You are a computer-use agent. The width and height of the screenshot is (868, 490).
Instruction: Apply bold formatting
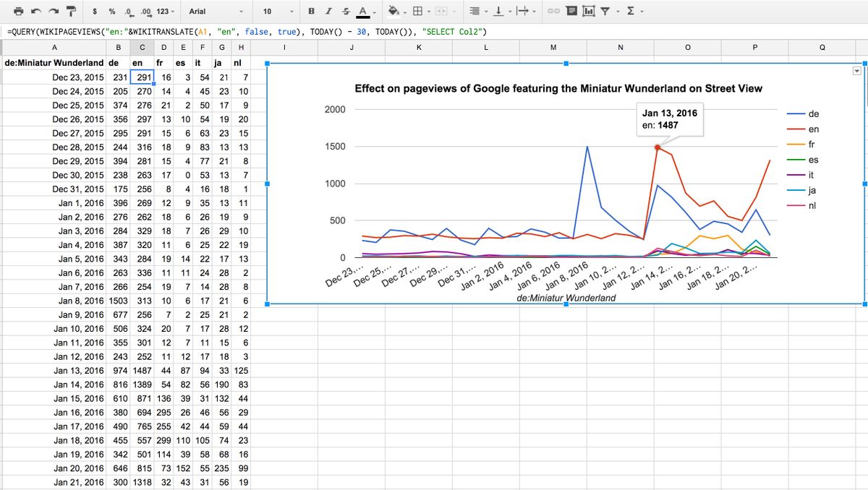(311, 12)
